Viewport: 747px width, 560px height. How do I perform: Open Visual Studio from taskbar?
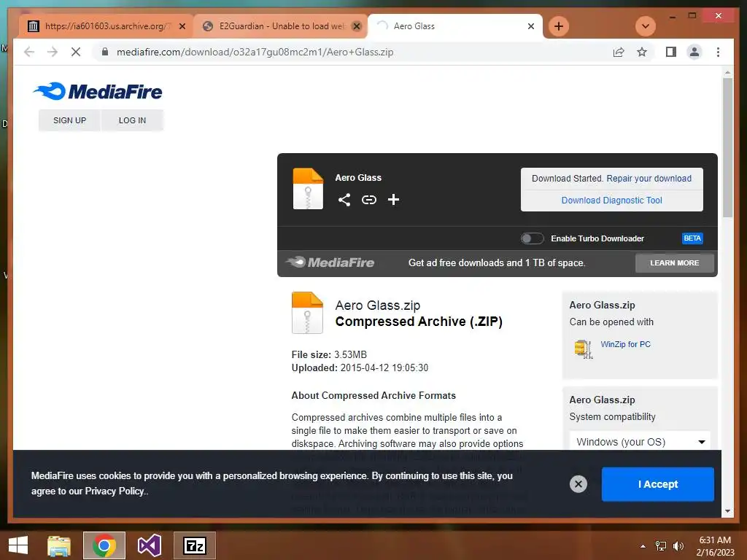click(x=149, y=545)
